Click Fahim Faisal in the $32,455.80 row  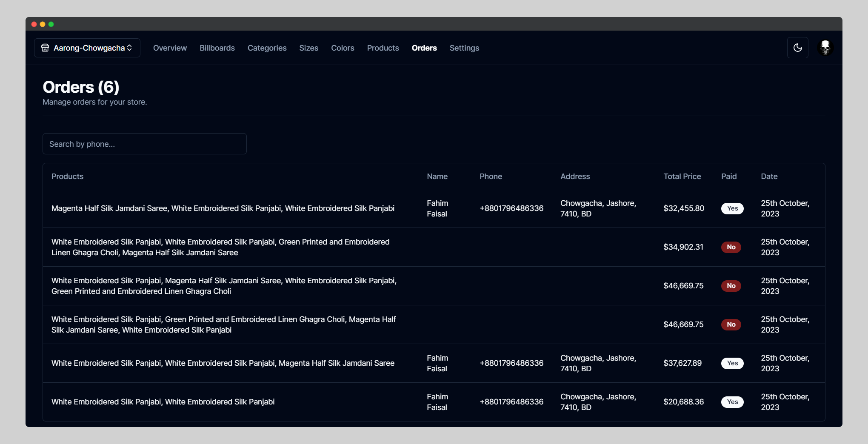click(437, 208)
